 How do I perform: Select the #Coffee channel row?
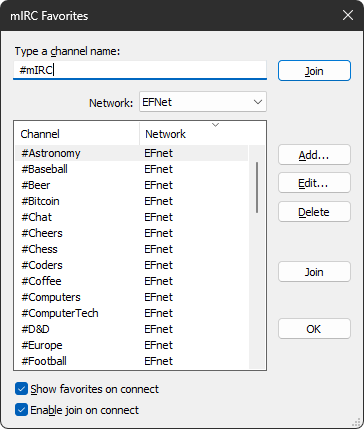tap(132, 281)
